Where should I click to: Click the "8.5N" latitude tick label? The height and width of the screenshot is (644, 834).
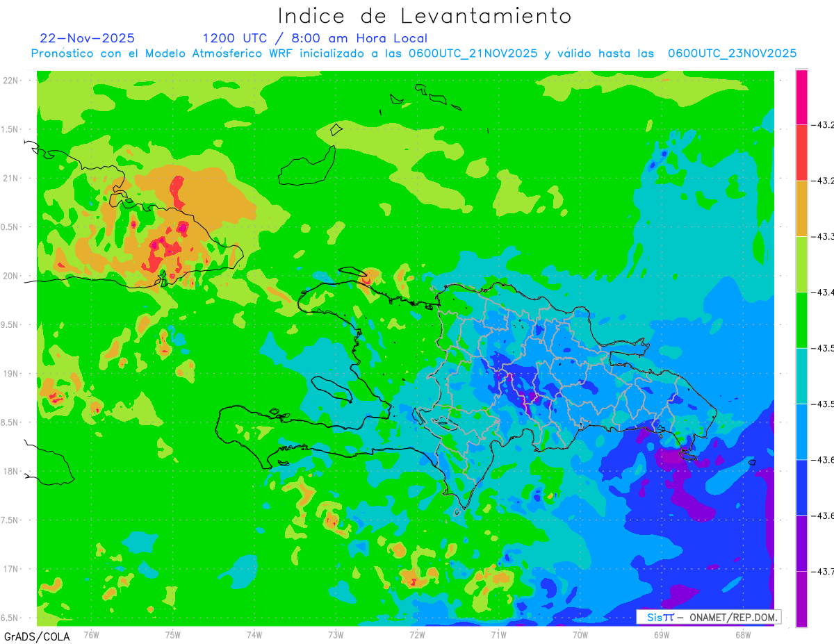tap(10, 422)
